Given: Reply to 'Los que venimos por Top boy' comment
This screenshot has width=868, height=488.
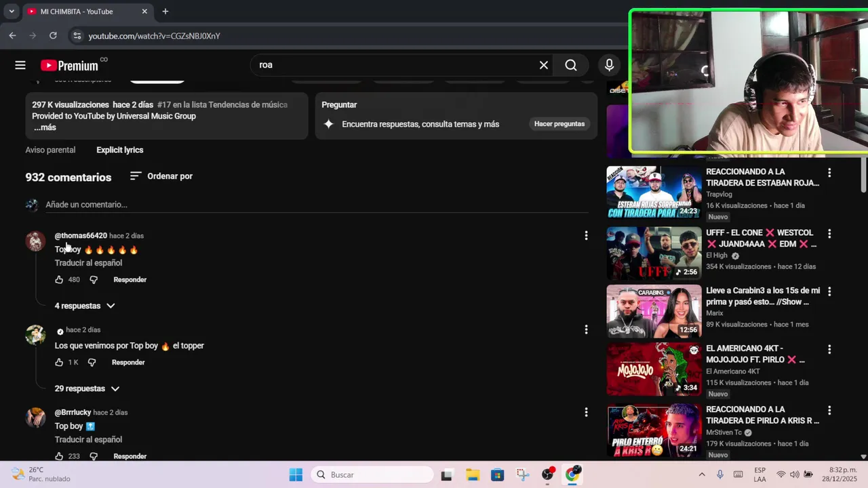Looking at the screenshot, I should pyautogui.click(x=128, y=363).
